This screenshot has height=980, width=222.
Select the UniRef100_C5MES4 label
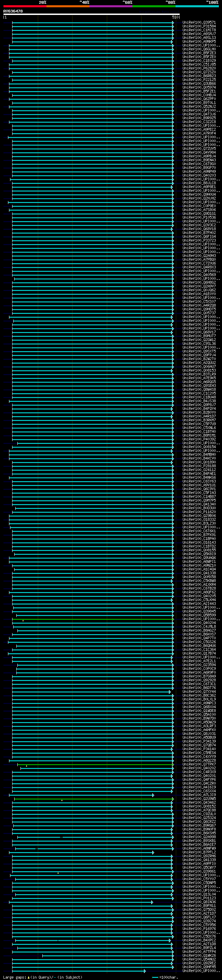coord(199,753)
